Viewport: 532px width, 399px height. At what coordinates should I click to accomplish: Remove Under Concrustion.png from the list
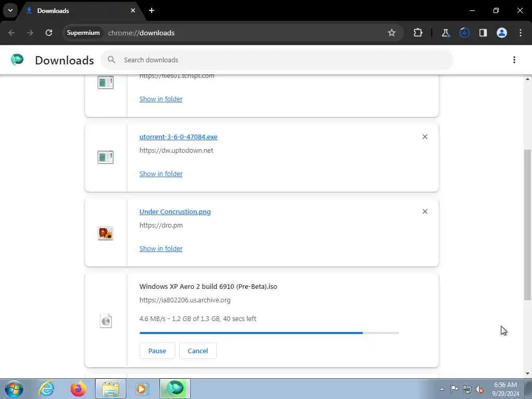[x=425, y=211]
